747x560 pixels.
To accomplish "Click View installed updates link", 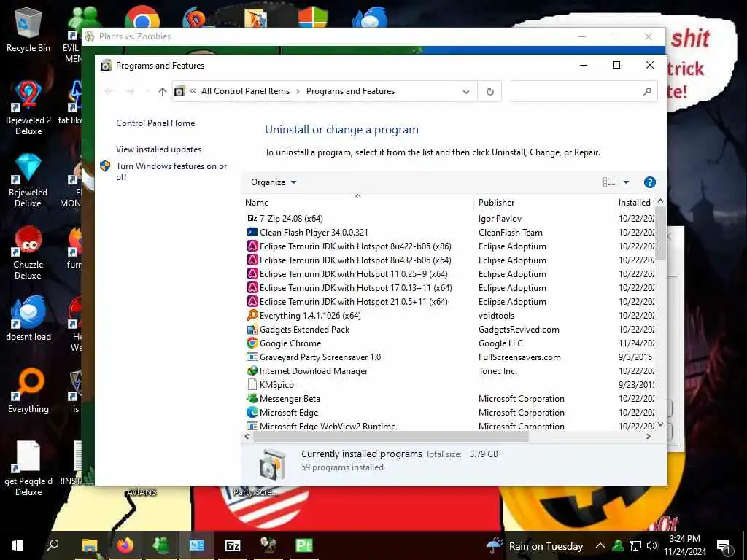I will point(158,149).
